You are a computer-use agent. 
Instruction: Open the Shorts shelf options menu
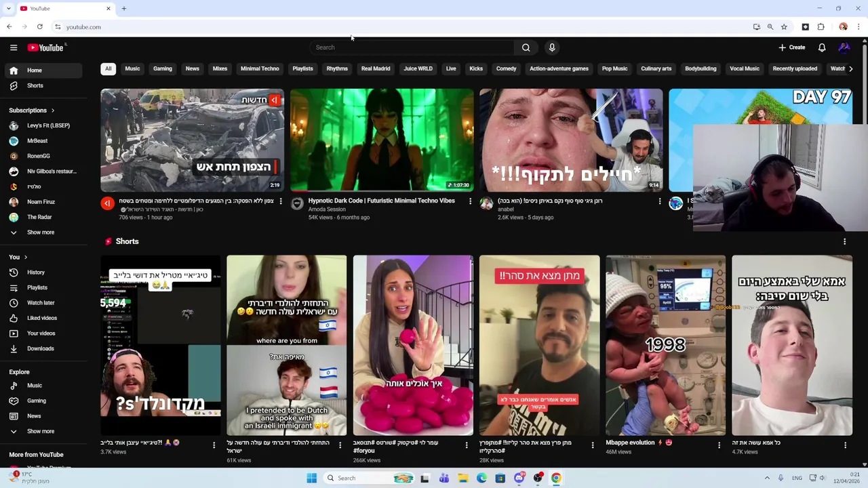(x=845, y=241)
